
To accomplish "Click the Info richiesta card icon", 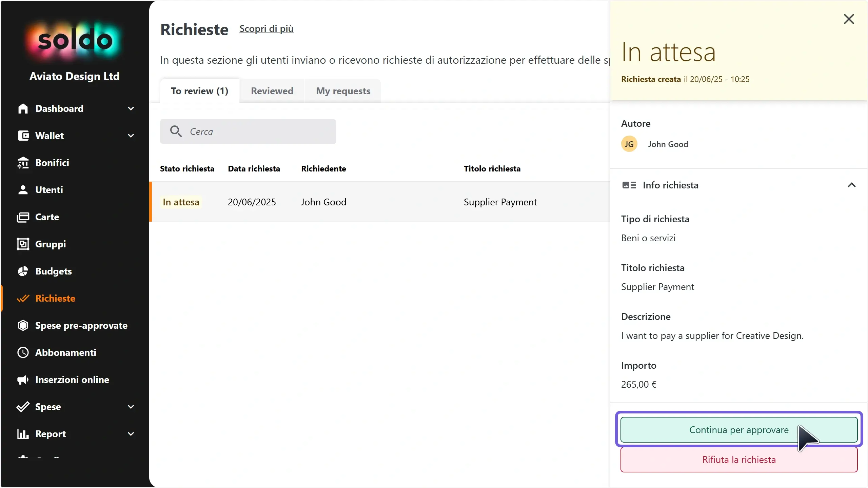I will pyautogui.click(x=629, y=185).
